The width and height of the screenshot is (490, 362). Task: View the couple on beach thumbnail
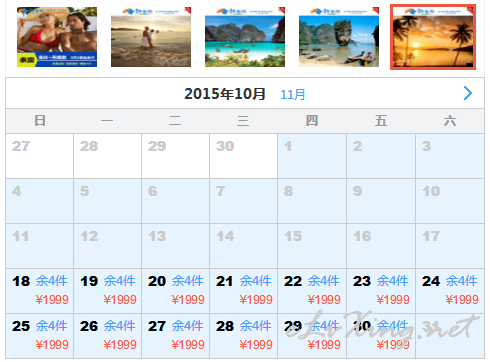coord(151,37)
